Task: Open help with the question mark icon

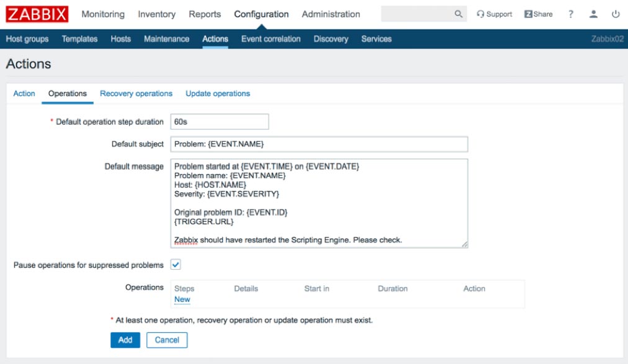Action: tap(571, 14)
